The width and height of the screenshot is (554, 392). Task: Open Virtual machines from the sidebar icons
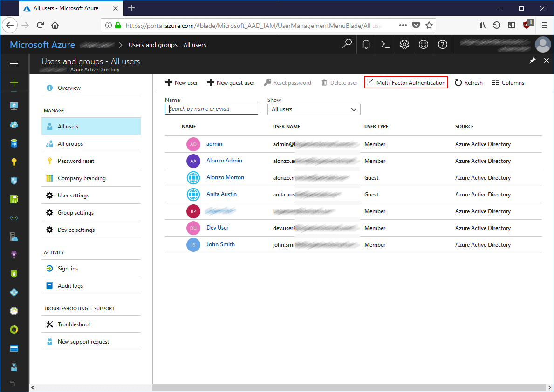coord(14,105)
